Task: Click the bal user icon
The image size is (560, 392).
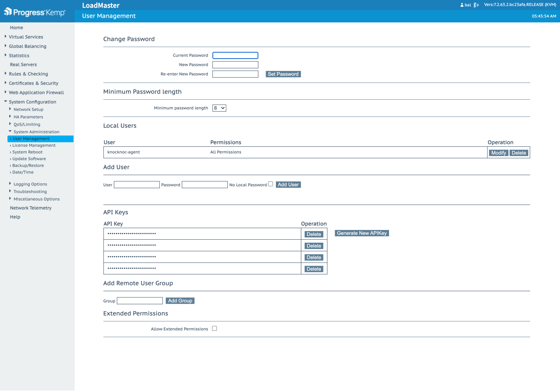Action: (462, 5)
